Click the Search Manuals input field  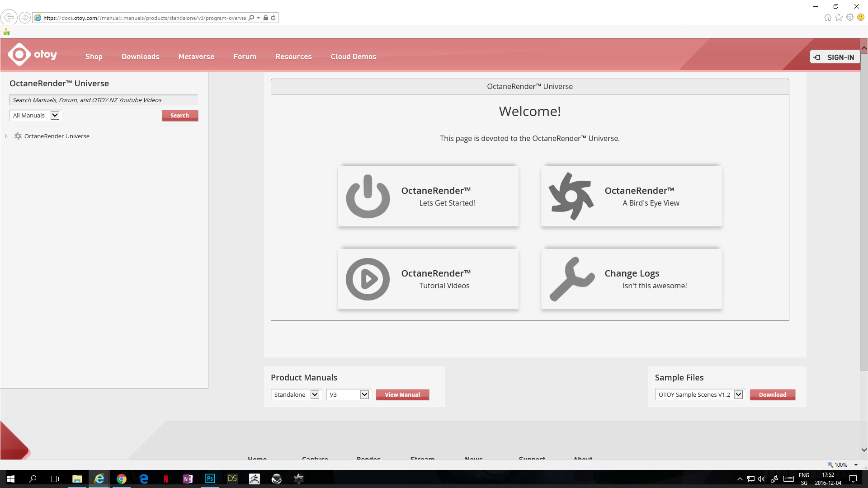coord(104,100)
